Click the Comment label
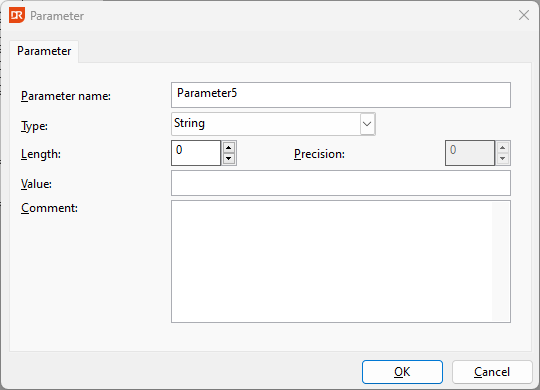This screenshot has height=390, width=540. coord(49,208)
